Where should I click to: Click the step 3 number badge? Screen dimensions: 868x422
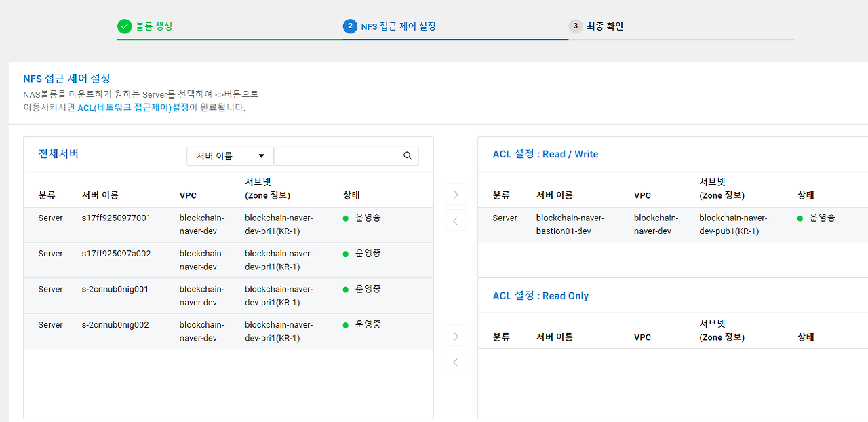(x=576, y=26)
